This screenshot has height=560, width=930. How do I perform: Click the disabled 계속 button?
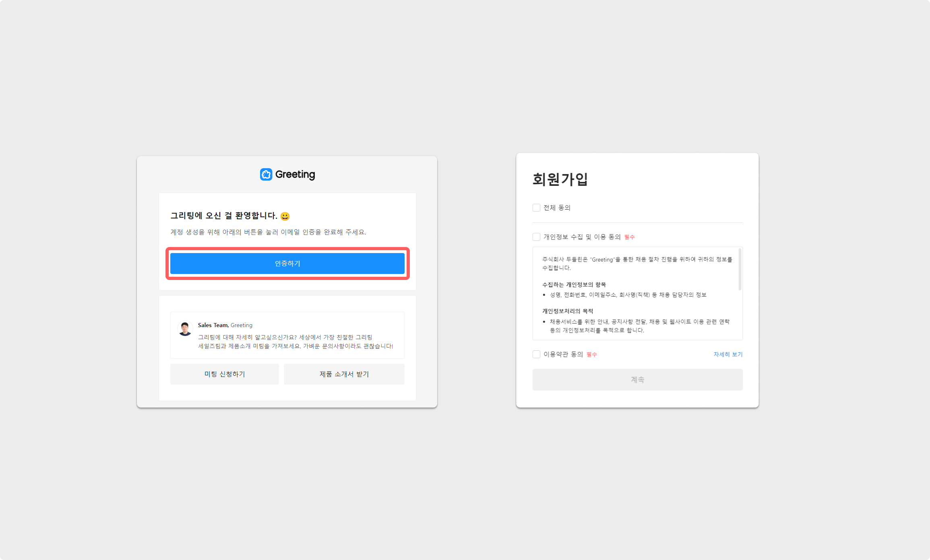point(637,380)
